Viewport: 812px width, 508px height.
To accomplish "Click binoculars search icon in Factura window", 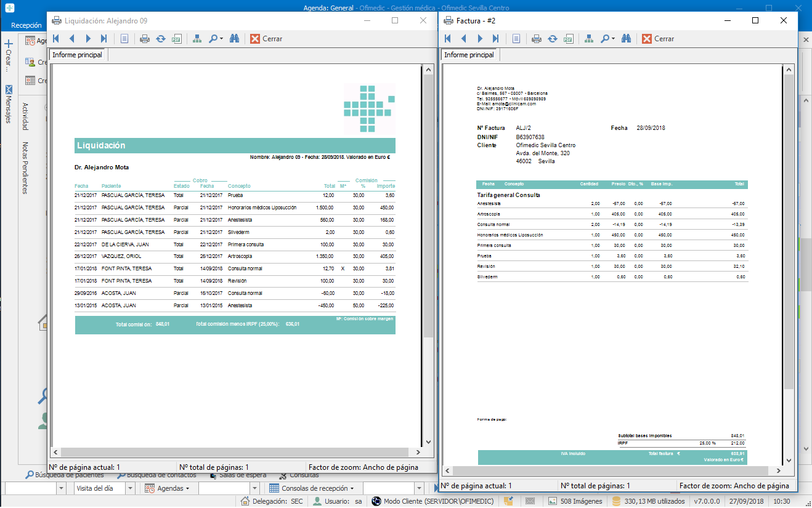I will (x=626, y=39).
